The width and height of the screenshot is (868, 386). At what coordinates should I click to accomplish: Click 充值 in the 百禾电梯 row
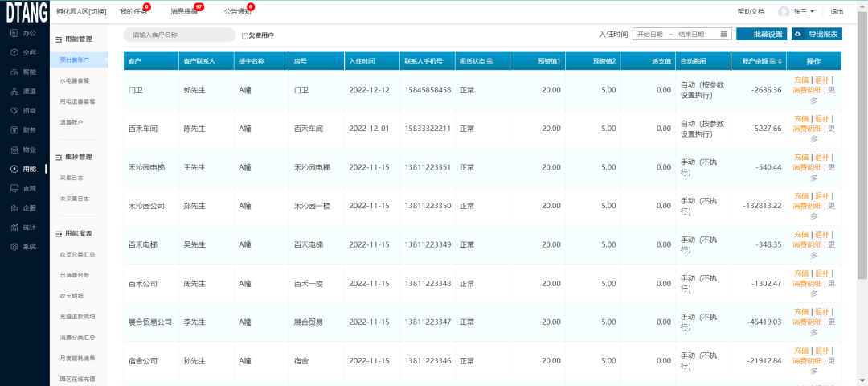[x=801, y=235]
